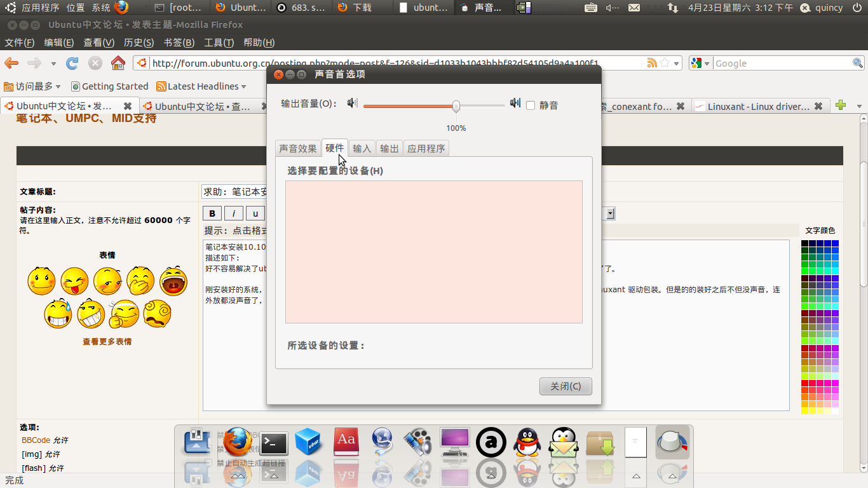Expand the 访问最多 bookmarks folder
Viewport: 868px width, 488px height.
tap(32, 86)
